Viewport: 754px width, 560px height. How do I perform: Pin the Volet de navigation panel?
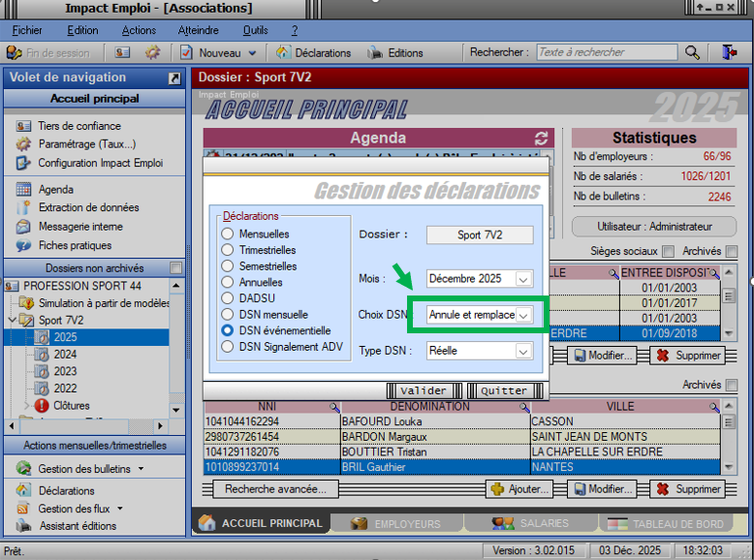click(x=174, y=78)
